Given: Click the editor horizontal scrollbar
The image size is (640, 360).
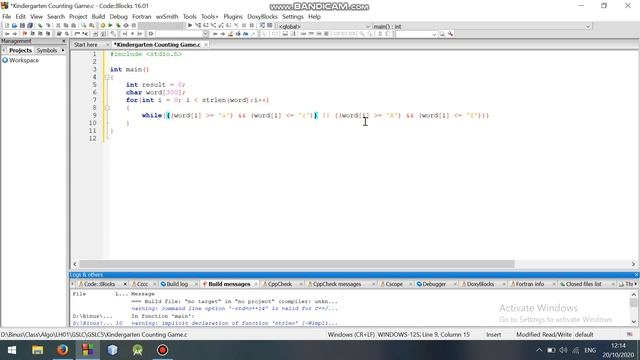Looking at the screenshot, I should coord(297,264).
